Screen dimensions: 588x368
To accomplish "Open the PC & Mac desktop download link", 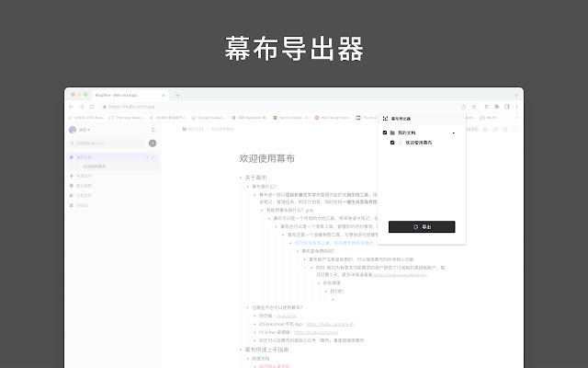I will [x=316, y=333].
